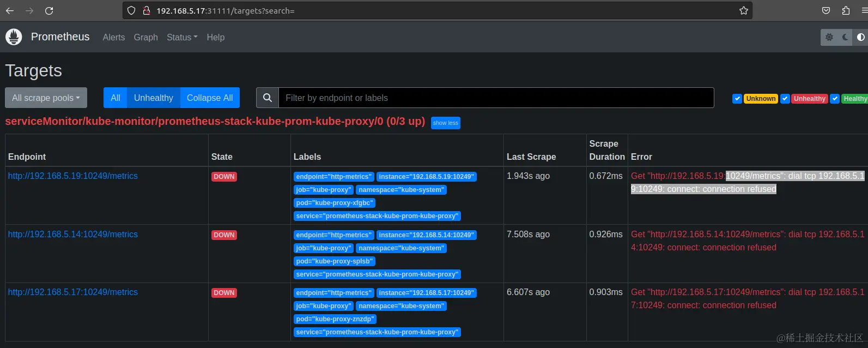Click the browser address bar URL
868x348 pixels.
click(226, 11)
